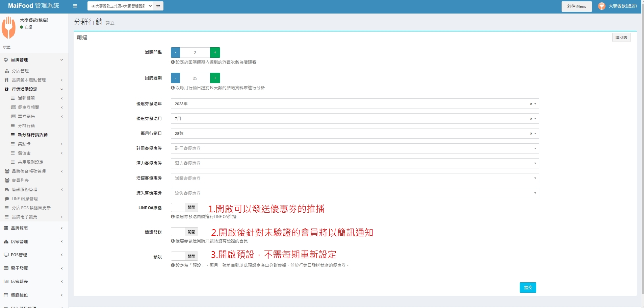Click the hamburger sidebar toggle icon
Viewport: 644px width, 308px height.
pos(75,6)
